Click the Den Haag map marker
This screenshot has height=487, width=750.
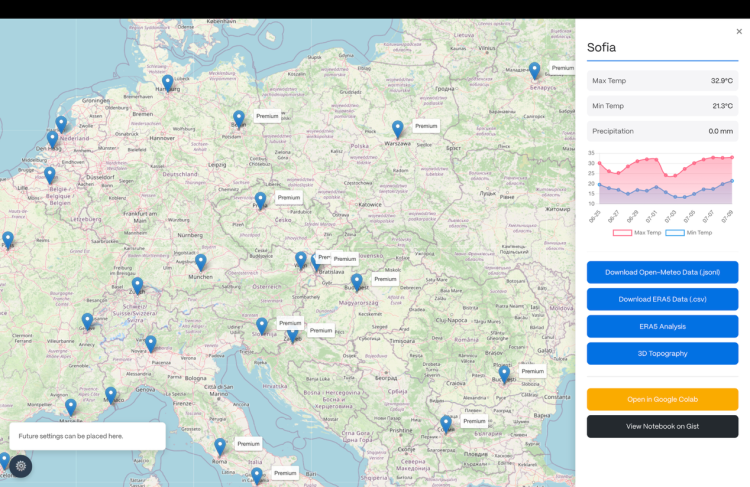53,140
